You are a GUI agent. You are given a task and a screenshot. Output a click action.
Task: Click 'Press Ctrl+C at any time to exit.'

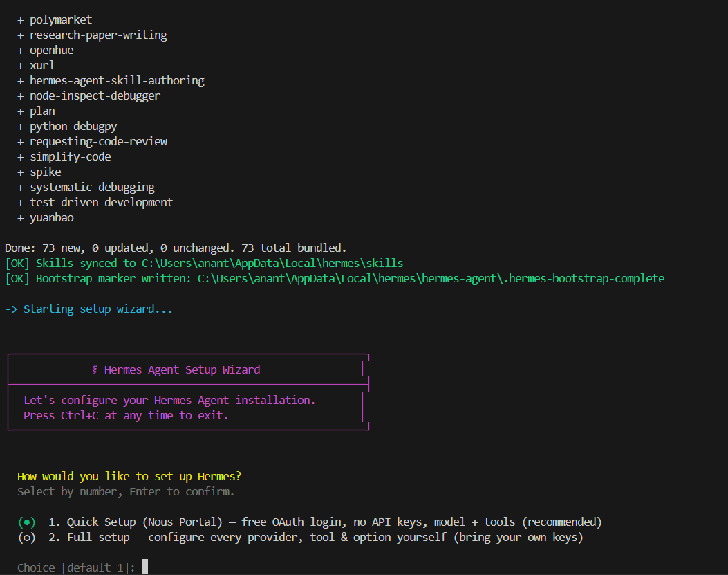tap(126, 416)
